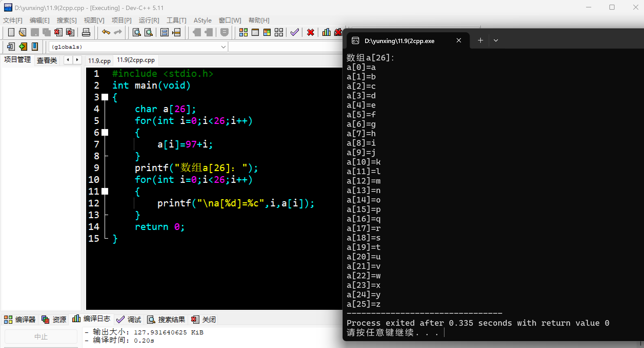Screen dimensions: 644x348
Task: Click the 中止 abort button
Action: tap(41, 336)
